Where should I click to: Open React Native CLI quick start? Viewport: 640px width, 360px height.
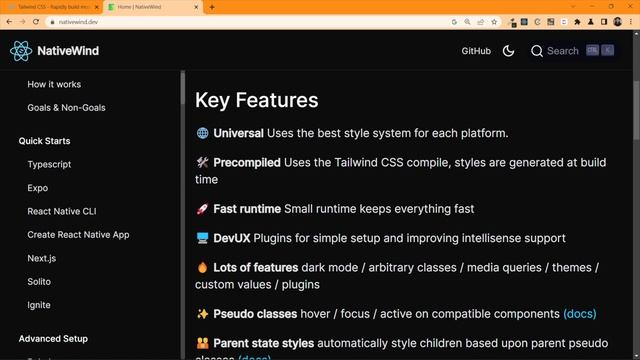click(x=62, y=211)
